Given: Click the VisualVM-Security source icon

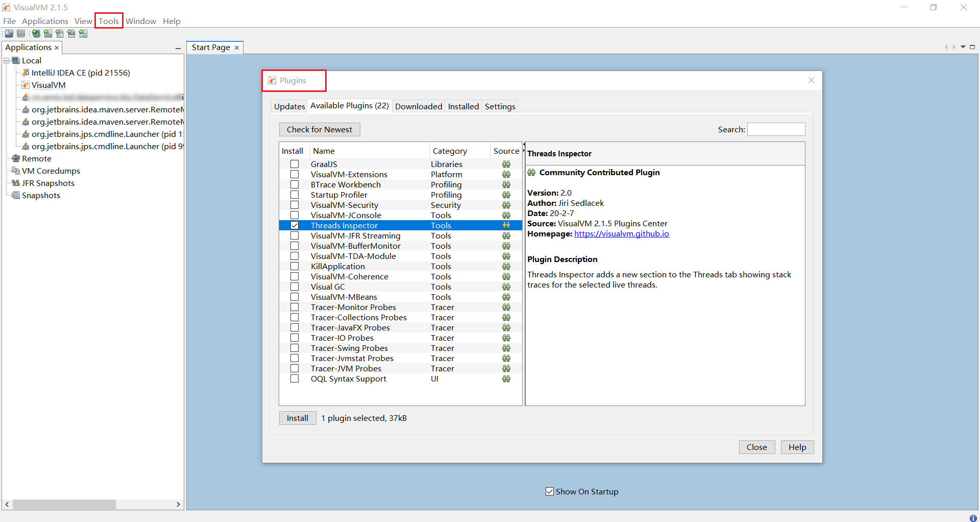Looking at the screenshot, I should [506, 205].
